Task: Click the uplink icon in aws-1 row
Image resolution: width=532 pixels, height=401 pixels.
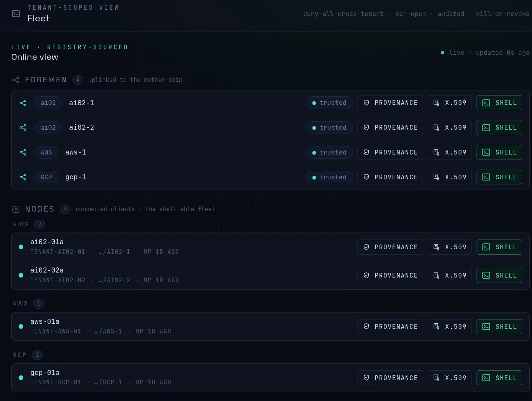Action: click(23, 153)
